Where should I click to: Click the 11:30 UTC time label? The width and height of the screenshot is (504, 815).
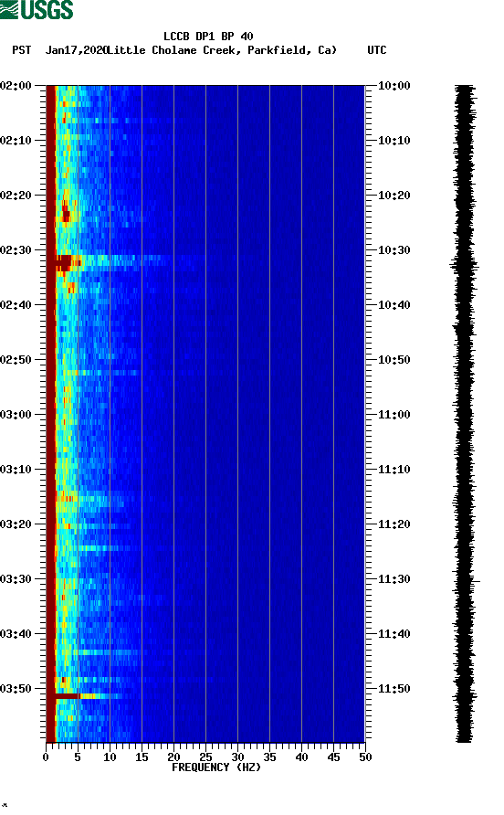coord(394,579)
